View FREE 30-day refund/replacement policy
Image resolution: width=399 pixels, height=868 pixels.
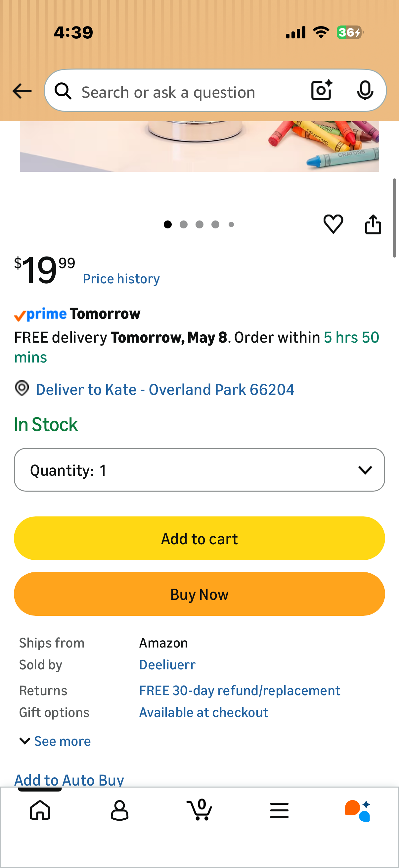tap(240, 691)
